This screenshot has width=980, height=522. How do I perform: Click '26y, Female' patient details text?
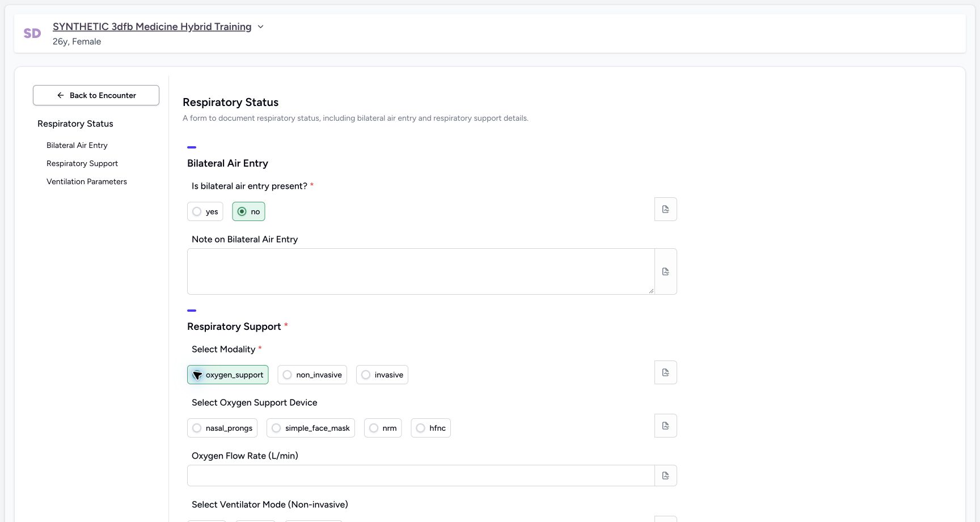(x=77, y=41)
